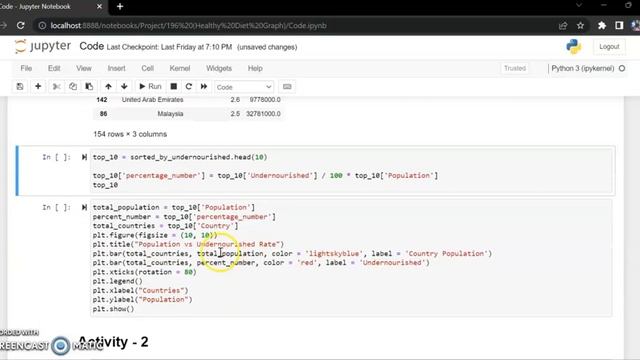Cut selected cells with the scissors icon
The width and height of the screenshot is (640, 360).
tap(56, 87)
